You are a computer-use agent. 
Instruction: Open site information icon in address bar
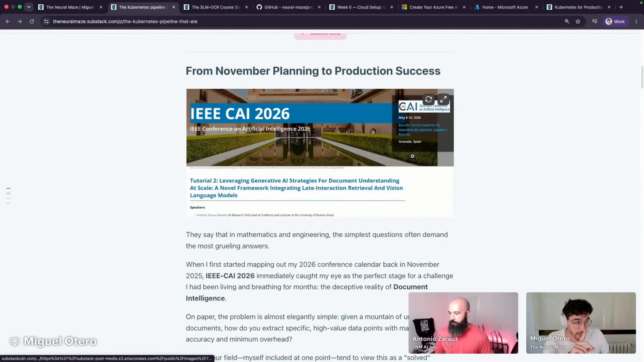46,21
